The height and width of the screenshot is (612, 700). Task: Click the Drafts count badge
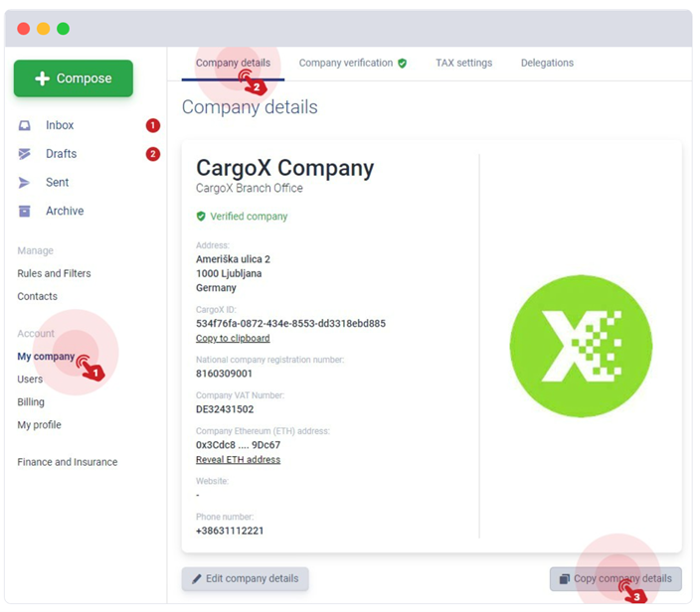point(153,154)
